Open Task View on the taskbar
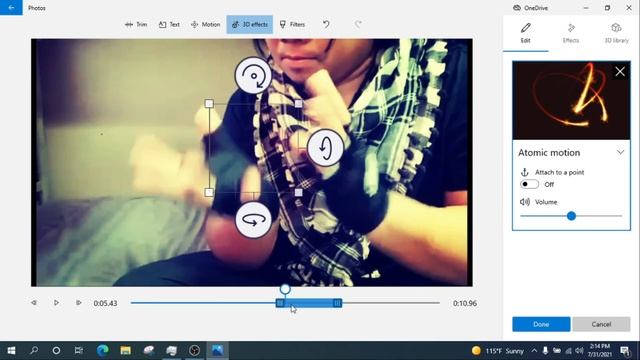Screen dimensions: 640x360 [x=78, y=350]
